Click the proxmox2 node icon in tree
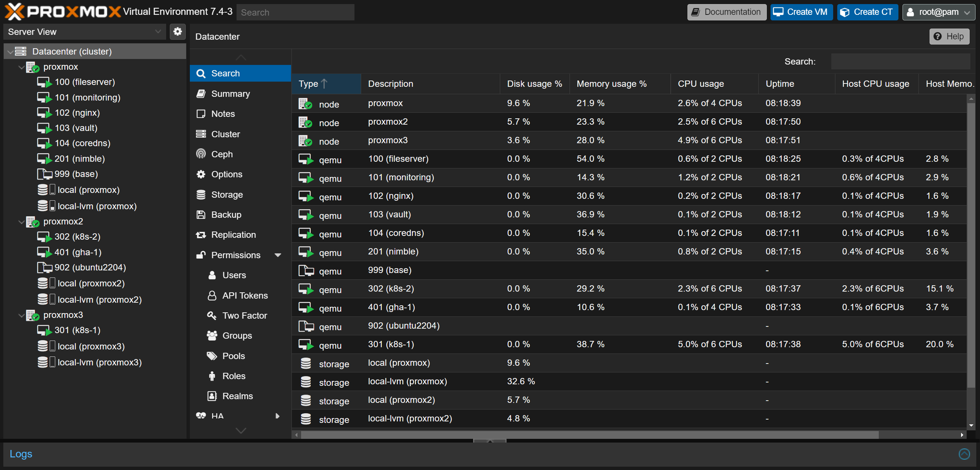The width and height of the screenshot is (980, 470). pos(33,221)
